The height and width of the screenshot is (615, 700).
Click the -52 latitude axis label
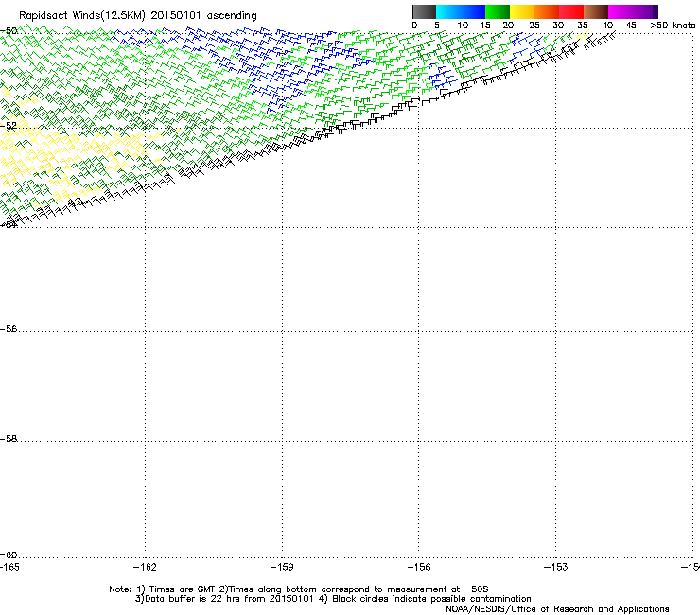pos(9,126)
